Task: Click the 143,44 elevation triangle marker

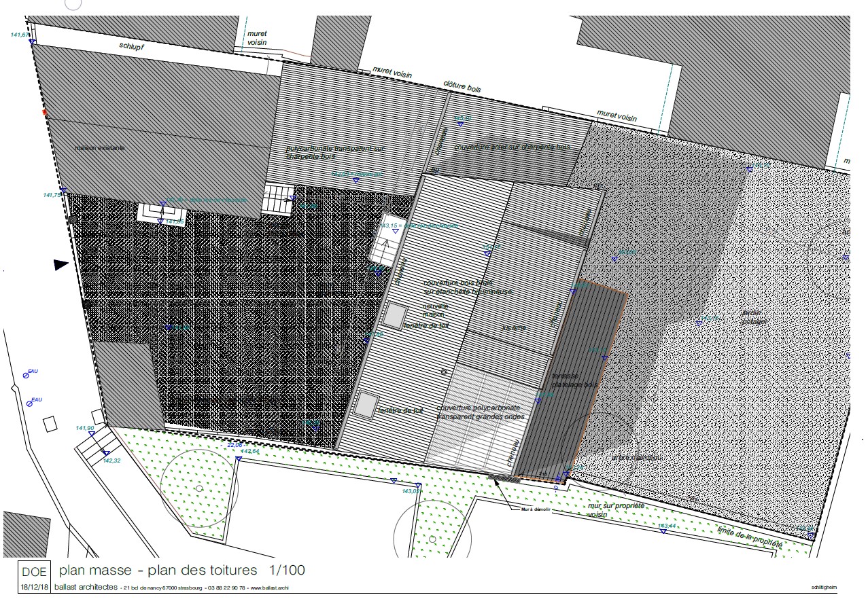Action: [x=662, y=532]
